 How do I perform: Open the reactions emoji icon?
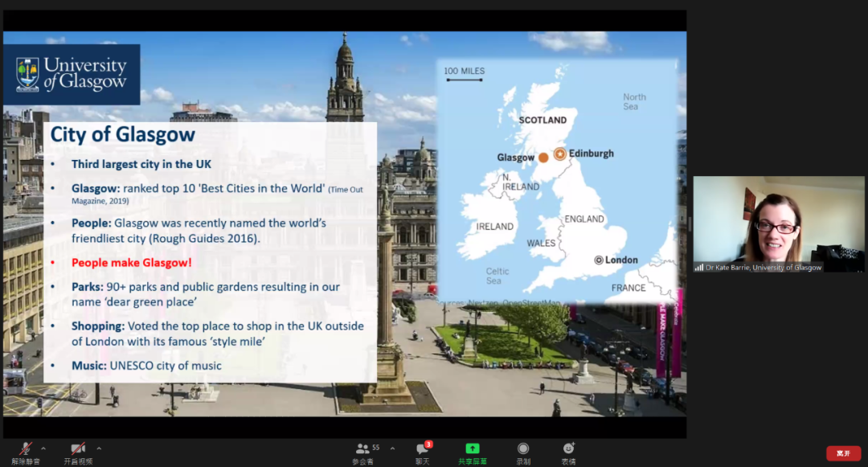click(x=568, y=453)
